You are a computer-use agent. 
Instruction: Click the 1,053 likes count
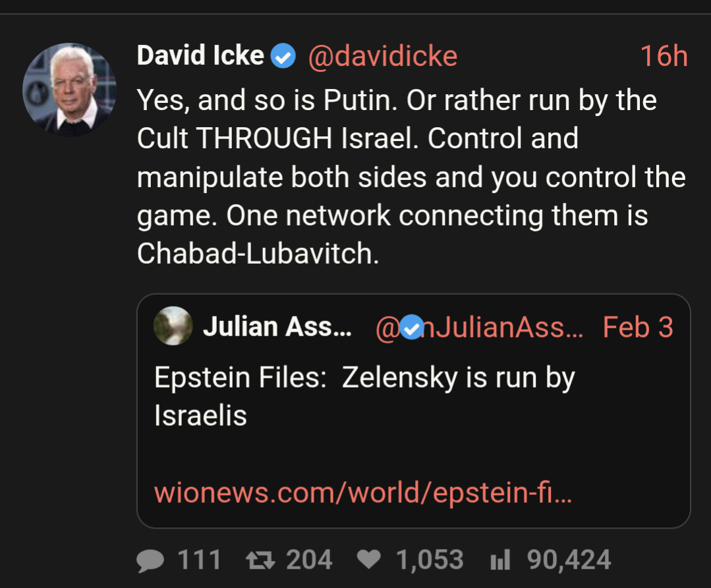[430, 561]
